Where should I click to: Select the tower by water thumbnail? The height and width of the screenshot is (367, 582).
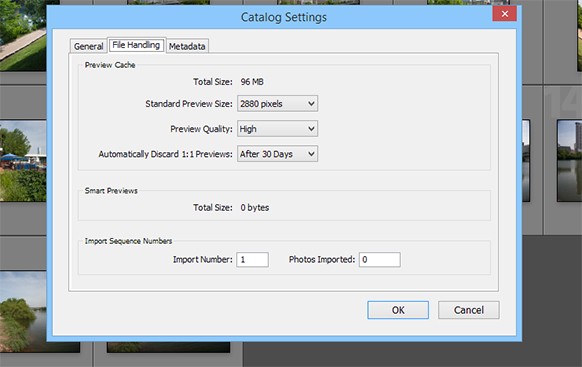point(569,161)
